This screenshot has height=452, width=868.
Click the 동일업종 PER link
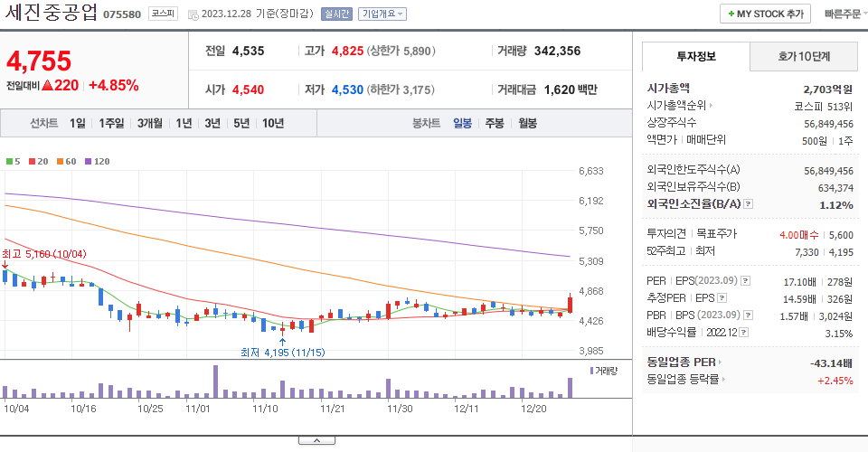(x=681, y=363)
